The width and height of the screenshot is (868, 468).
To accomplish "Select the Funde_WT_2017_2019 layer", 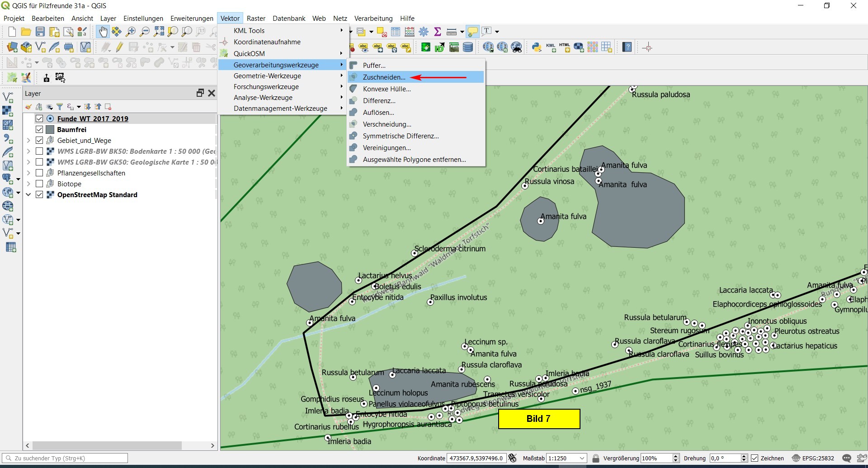I will [x=93, y=118].
